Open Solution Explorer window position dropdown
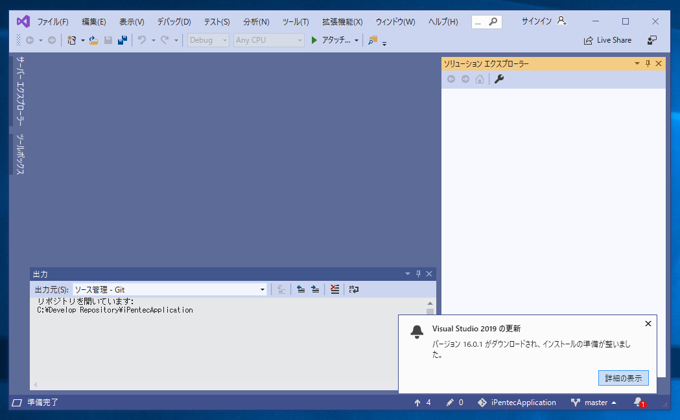Screen dimensions: 680x420 (x=637, y=63)
